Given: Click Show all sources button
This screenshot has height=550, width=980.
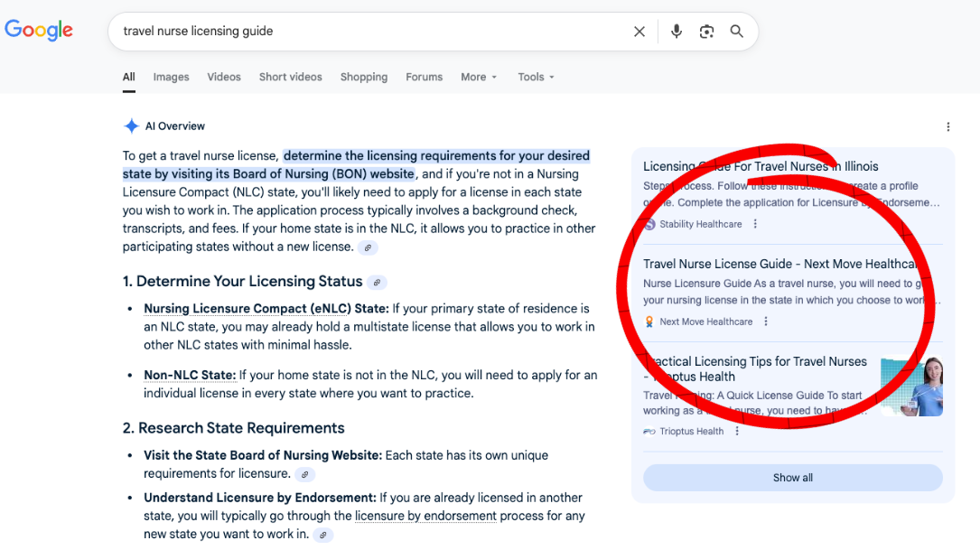Looking at the screenshot, I should pyautogui.click(x=792, y=478).
